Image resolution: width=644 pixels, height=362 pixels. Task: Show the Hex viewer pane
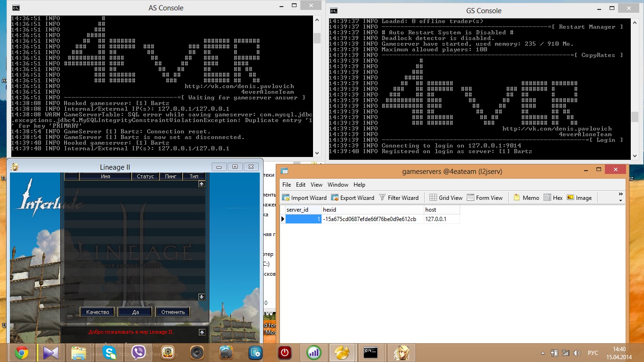tap(553, 197)
